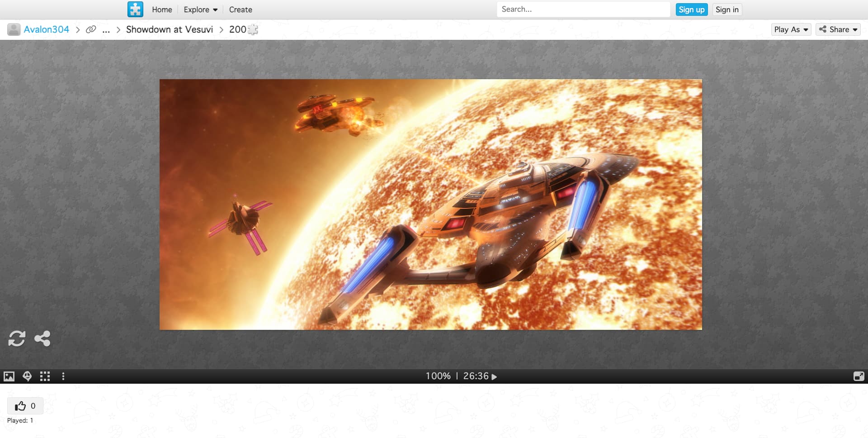
Task: Focus the Search field
Action: [583, 10]
